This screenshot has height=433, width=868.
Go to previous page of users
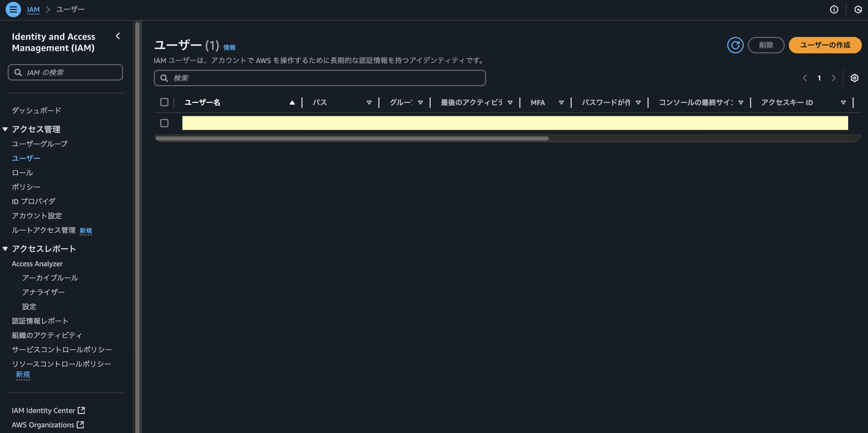(x=805, y=78)
